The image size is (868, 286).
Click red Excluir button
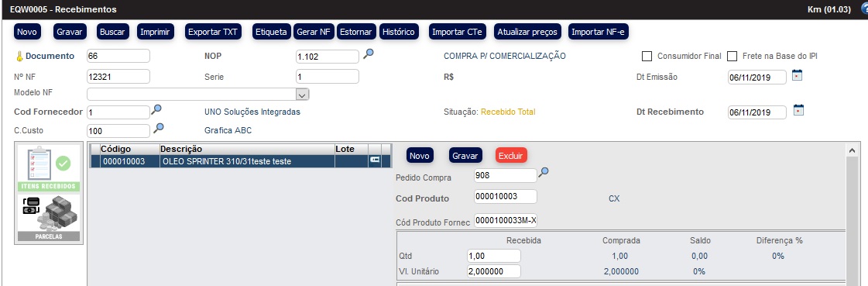point(511,156)
